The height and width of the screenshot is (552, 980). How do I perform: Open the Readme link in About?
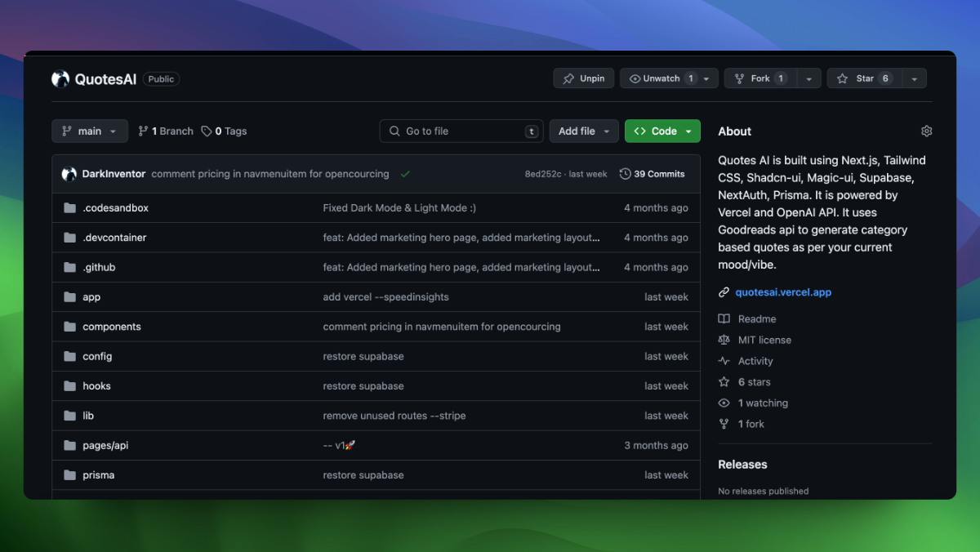point(757,319)
